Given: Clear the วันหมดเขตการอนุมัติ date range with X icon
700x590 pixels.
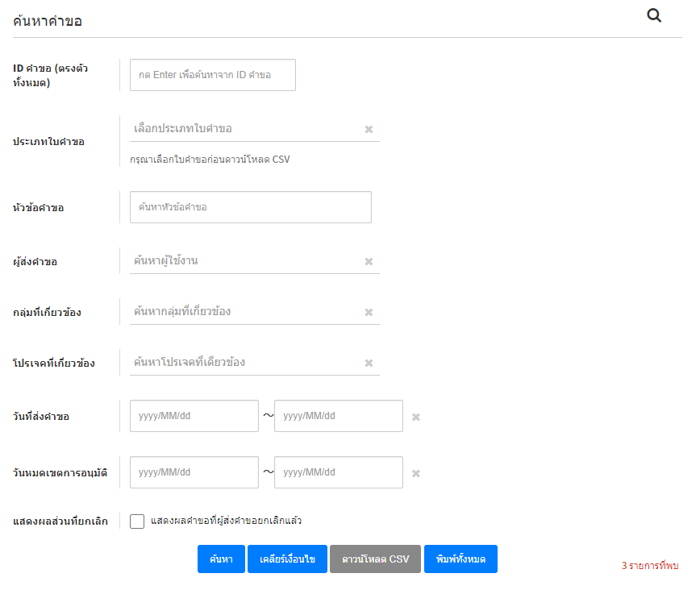Looking at the screenshot, I should point(416,473).
